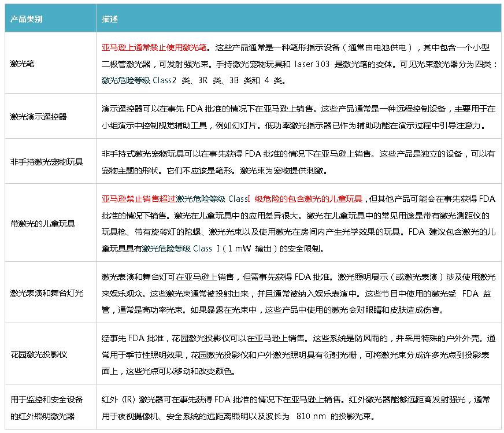Select the "激光笔" category cell
Viewport: 504px width, 433px height.
23,64
